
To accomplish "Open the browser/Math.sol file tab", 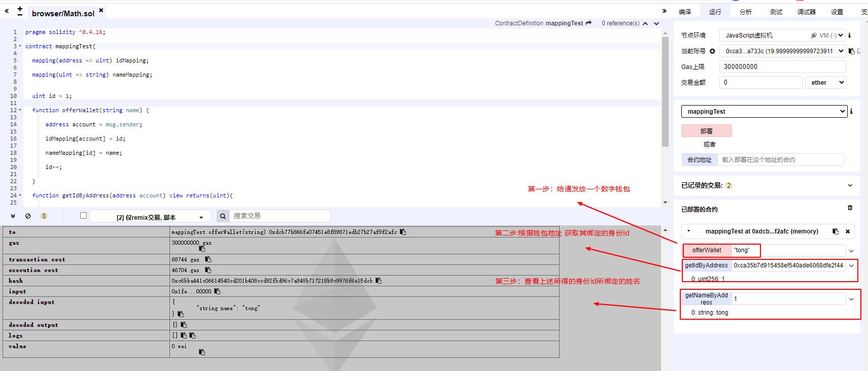I will point(63,13).
